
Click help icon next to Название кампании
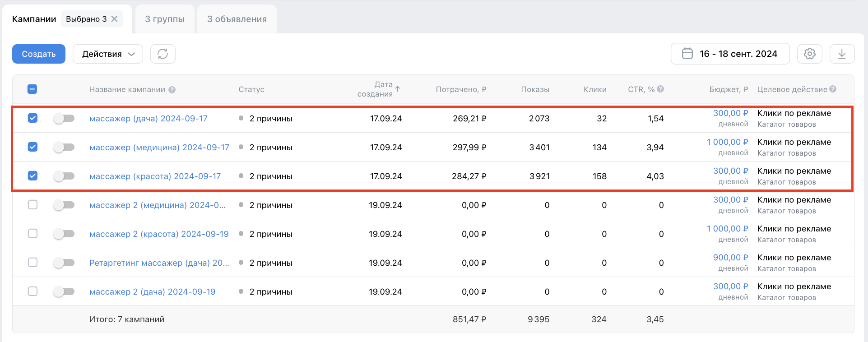172,90
